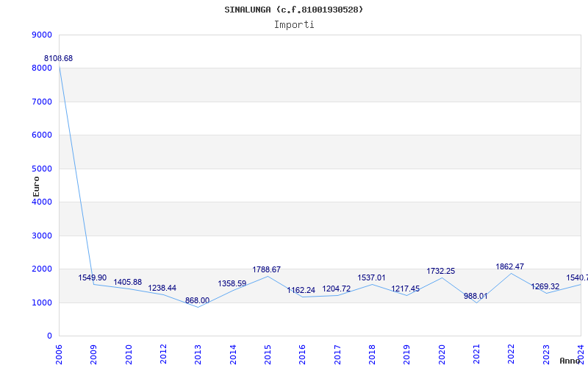Image resolution: width=588 pixels, height=368 pixels.
Task: Click the 1537.01 value label
Action: point(371,278)
